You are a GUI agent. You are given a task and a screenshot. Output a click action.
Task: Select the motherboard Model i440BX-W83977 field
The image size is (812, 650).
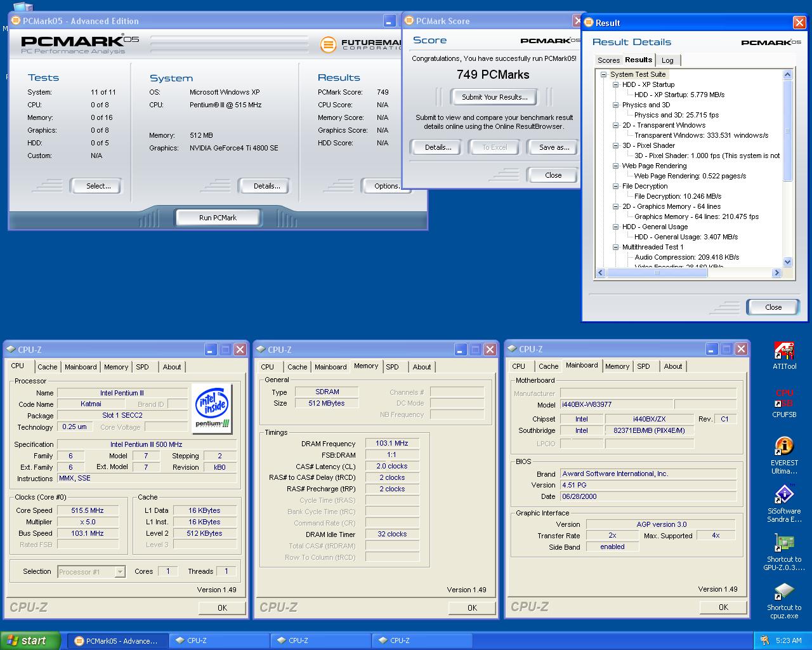pyautogui.click(x=615, y=404)
